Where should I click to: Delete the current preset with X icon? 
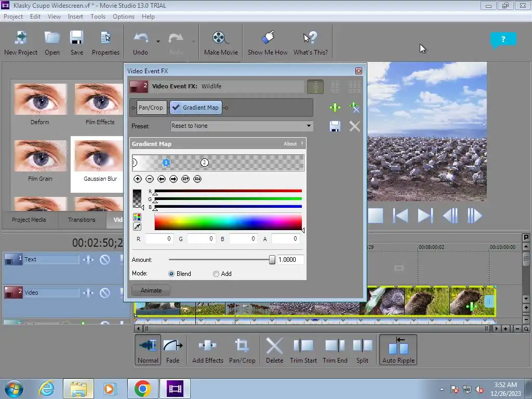point(354,126)
